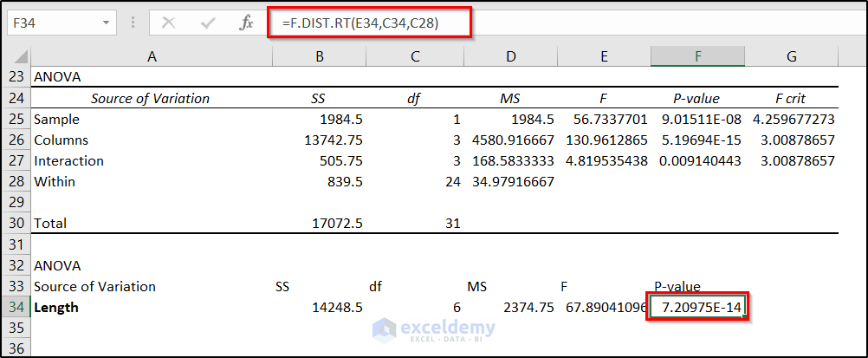Viewport: 868px width, 358px height.
Task: Select column B header
Action: pos(319,56)
